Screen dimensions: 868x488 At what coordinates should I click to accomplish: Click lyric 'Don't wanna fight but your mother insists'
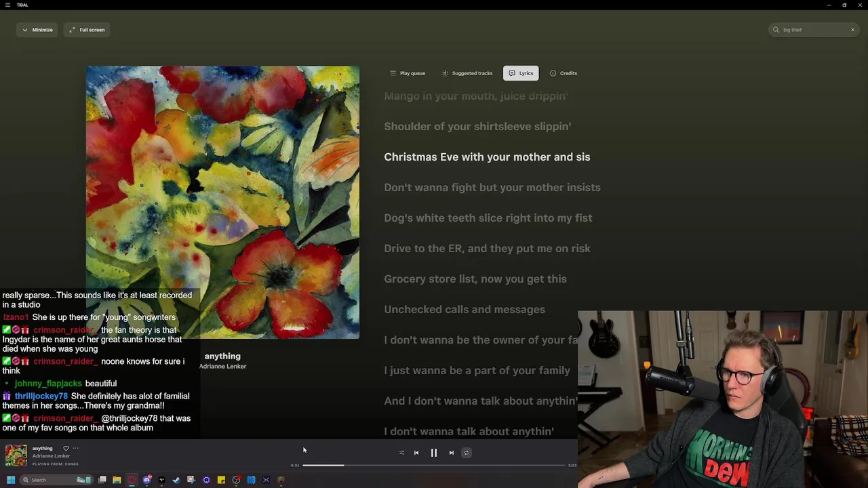[492, 187]
